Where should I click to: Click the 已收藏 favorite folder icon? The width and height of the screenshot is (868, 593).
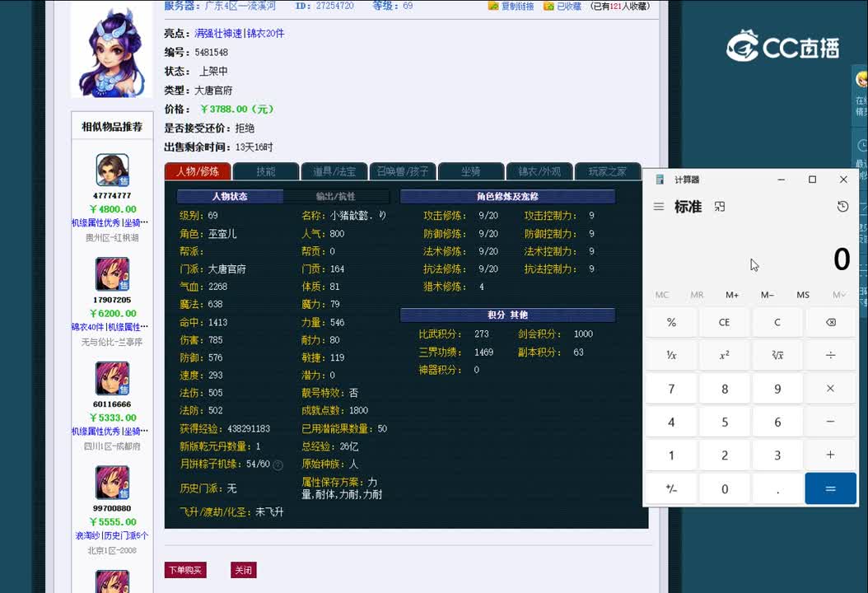tap(548, 6)
